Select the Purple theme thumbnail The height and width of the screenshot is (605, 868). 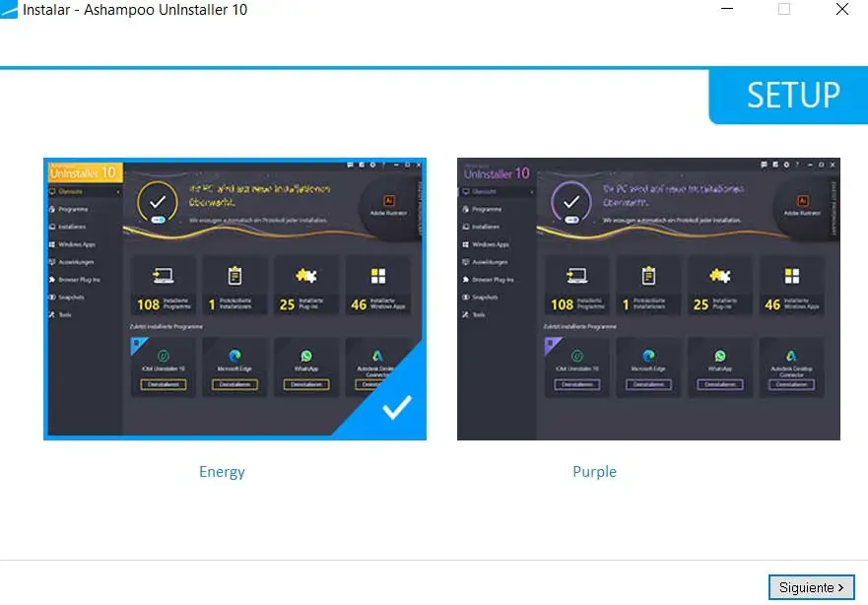click(648, 299)
